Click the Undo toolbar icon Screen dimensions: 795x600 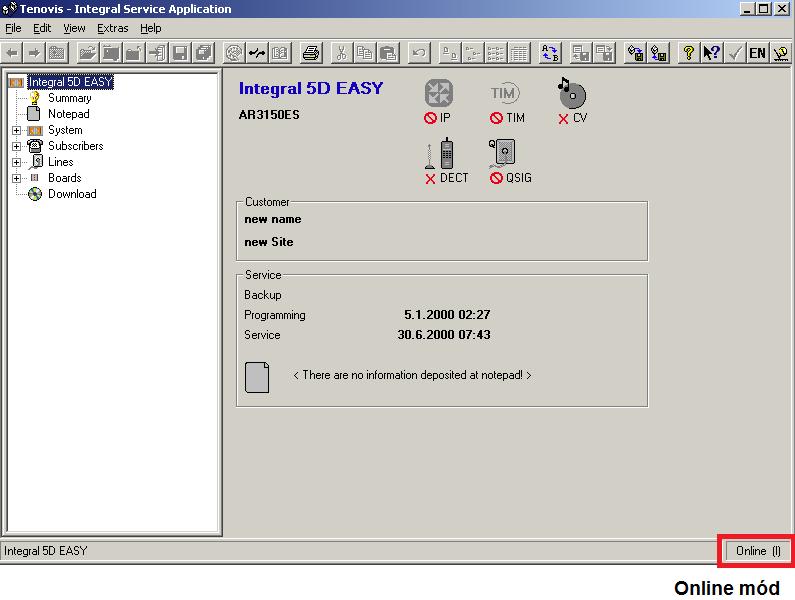click(x=419, y=53)
